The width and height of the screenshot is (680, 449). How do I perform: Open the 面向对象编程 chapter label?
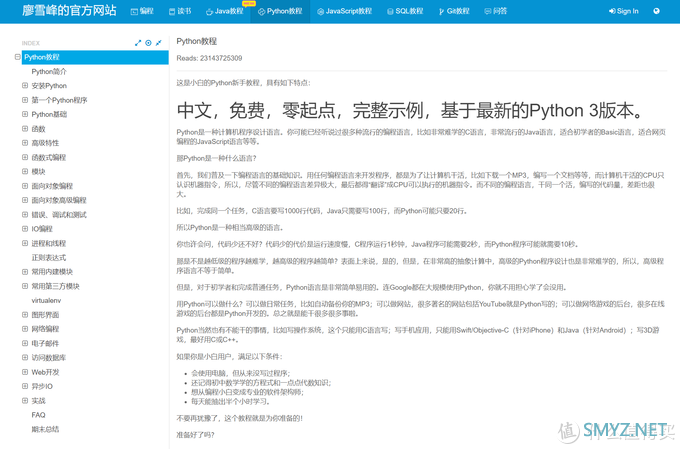52,186
